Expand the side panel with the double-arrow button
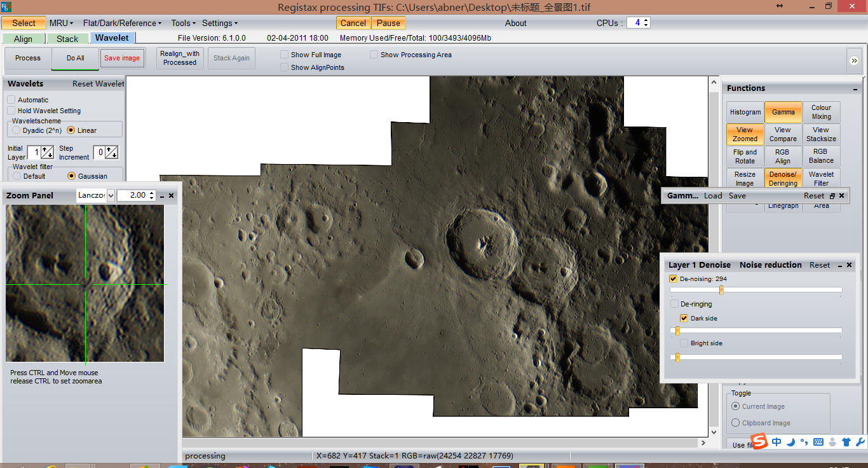Viewport: 868px width, 468px height. (x=853, y=60)
